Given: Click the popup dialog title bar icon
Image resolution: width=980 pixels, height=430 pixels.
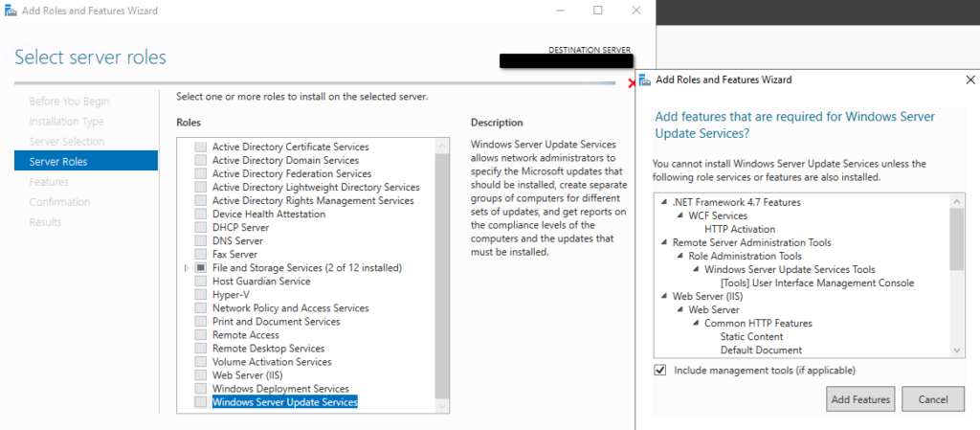Looking at the screenshot, I should (x=645, y=80).
